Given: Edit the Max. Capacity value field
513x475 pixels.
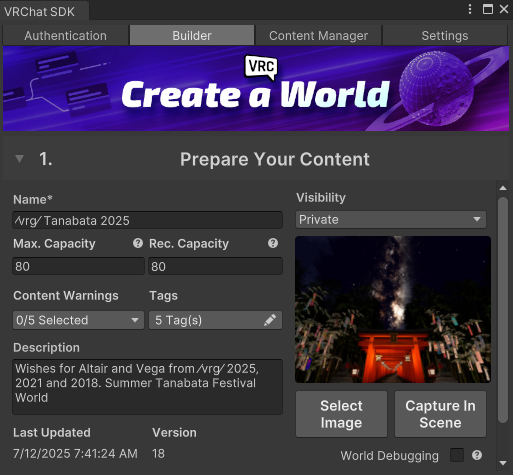Looking at the screenshot, I should (x=78, y=266).
